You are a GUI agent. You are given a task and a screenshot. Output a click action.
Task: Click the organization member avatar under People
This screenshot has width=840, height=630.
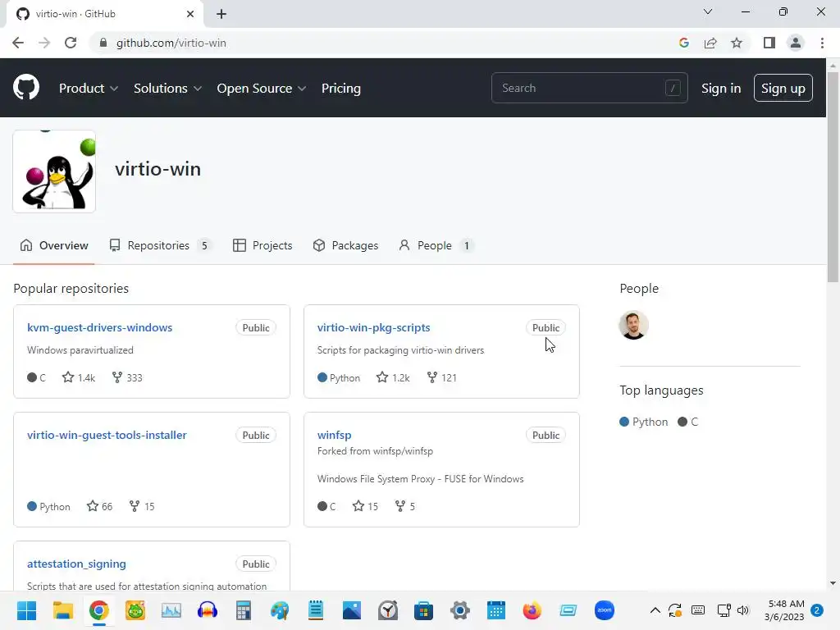(634, 325)
